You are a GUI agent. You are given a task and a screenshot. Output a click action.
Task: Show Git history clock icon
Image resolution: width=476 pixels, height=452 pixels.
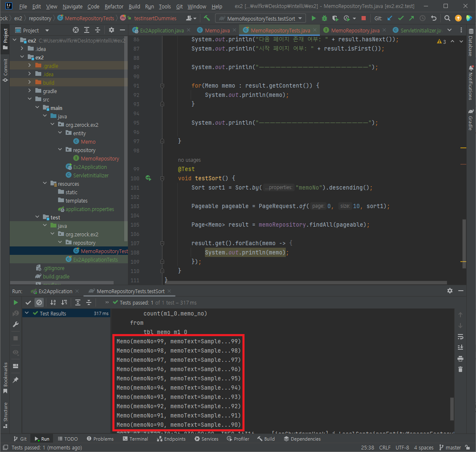[422, 18]
